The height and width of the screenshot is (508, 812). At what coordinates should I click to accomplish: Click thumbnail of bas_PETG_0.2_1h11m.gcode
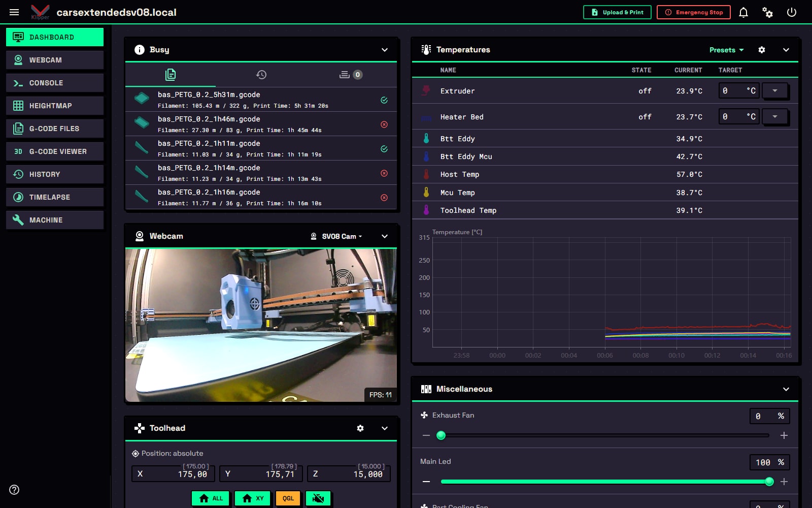coord(142,148)
